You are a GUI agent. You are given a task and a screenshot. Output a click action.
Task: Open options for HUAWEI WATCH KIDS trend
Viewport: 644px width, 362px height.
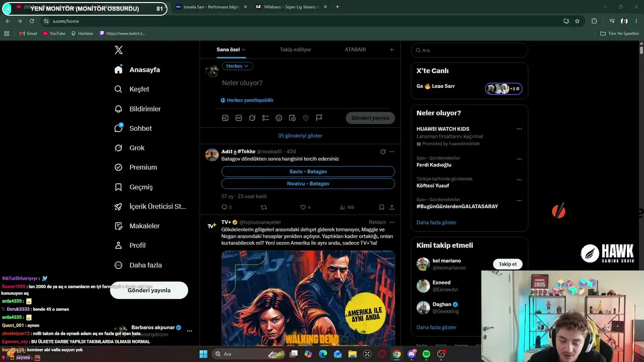pyautogui.click(x=519, y=129)
